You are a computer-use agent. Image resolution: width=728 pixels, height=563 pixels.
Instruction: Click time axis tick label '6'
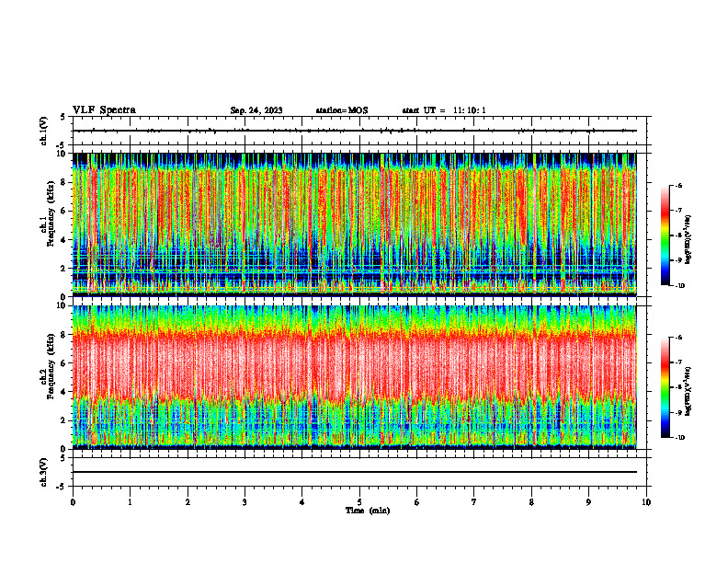coord(417,502)
